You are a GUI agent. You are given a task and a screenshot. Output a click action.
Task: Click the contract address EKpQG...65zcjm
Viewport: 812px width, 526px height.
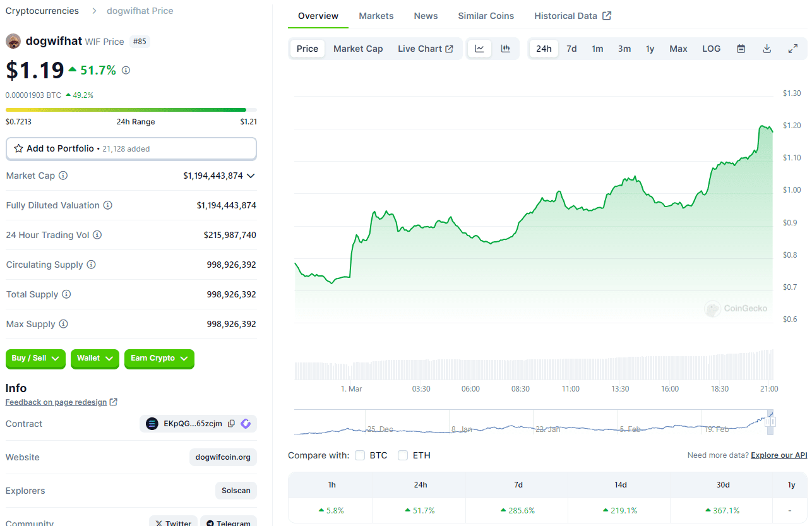(193, 424)
